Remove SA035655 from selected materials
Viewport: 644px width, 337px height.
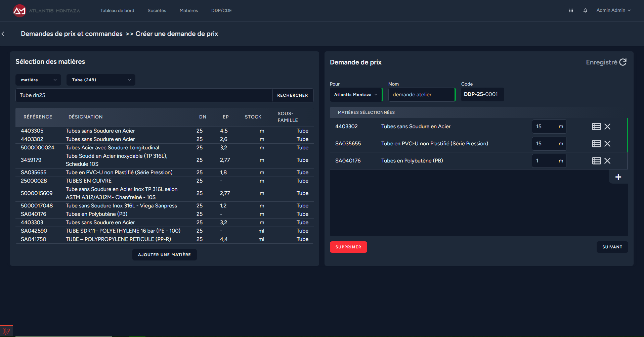[607, 144]
